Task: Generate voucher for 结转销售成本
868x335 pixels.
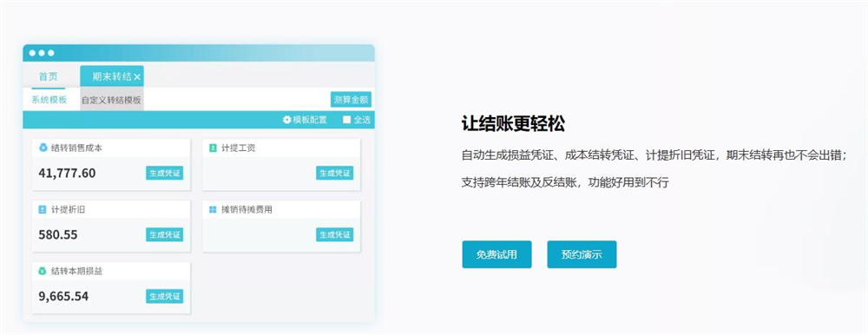Action: [x=165, y=173]
